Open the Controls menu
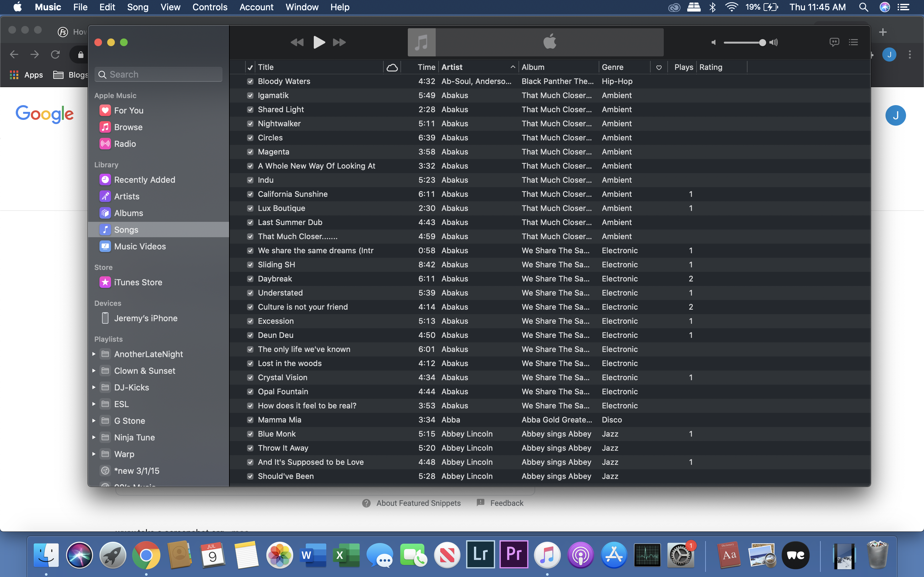This screenshot has width=924, height=577. (x=210, y=7)
